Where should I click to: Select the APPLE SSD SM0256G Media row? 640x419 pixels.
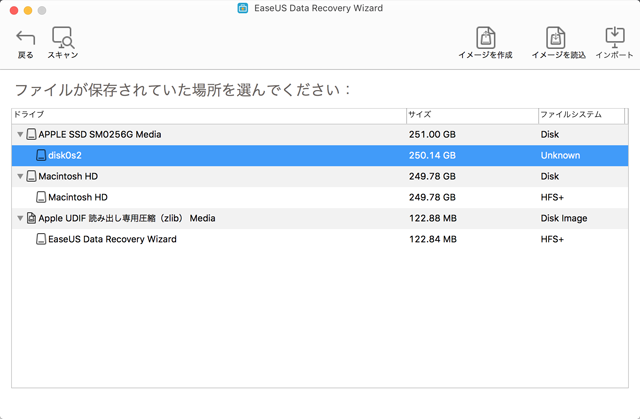[320, 134]
